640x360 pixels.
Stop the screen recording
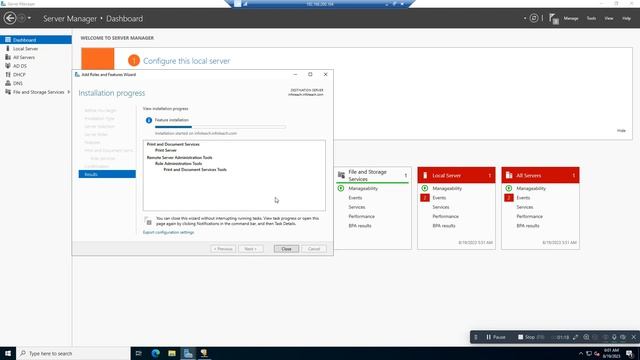click(x=527, y=337)
